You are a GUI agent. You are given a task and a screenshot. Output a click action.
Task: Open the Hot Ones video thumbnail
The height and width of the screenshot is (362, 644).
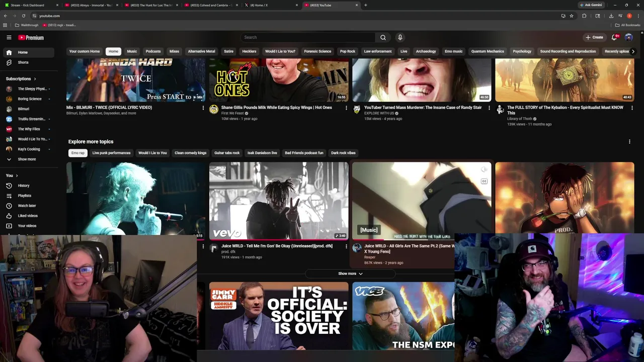click(x=279, y=80)
